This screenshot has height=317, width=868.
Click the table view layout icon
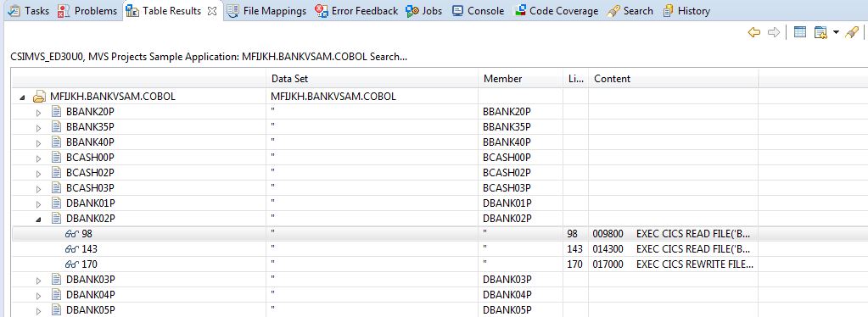(799, 33)
